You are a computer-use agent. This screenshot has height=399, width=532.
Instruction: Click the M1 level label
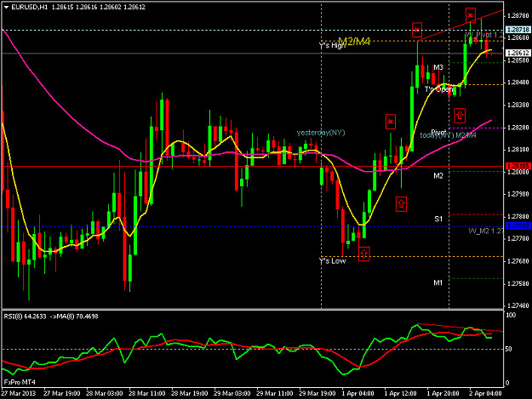(x=438, y=282)
